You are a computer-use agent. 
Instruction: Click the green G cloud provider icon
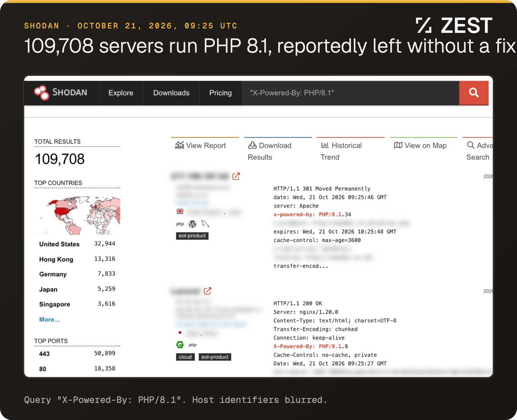[180, 344]
